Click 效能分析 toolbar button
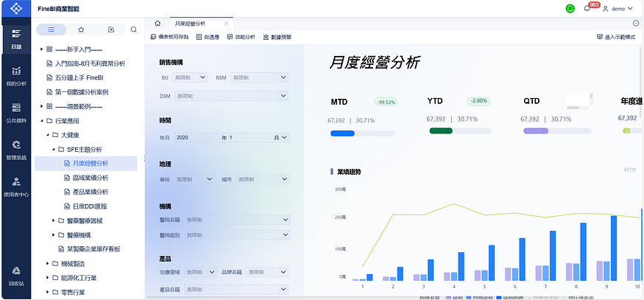Viewport: 644px width, 300px height. point(241,37)
